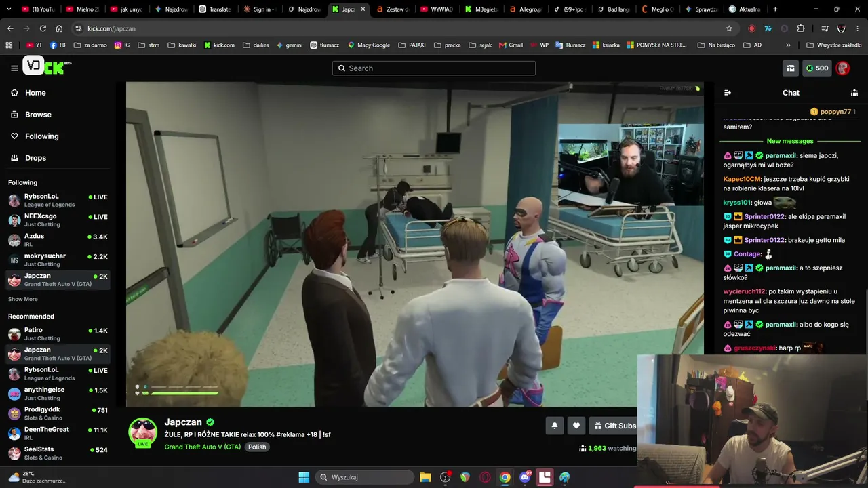The width and height of the screenshot is (868, 488).
Task: Click the Polish language tag
Action: coord(257,447)
